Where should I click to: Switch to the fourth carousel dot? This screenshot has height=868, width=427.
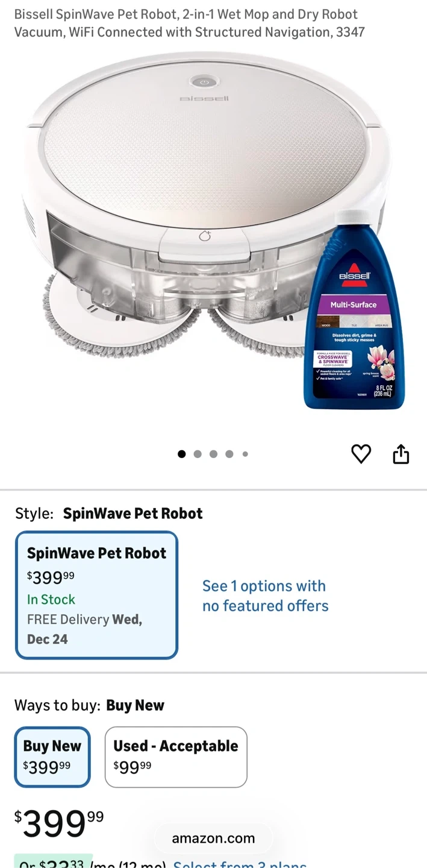point(229,454)
